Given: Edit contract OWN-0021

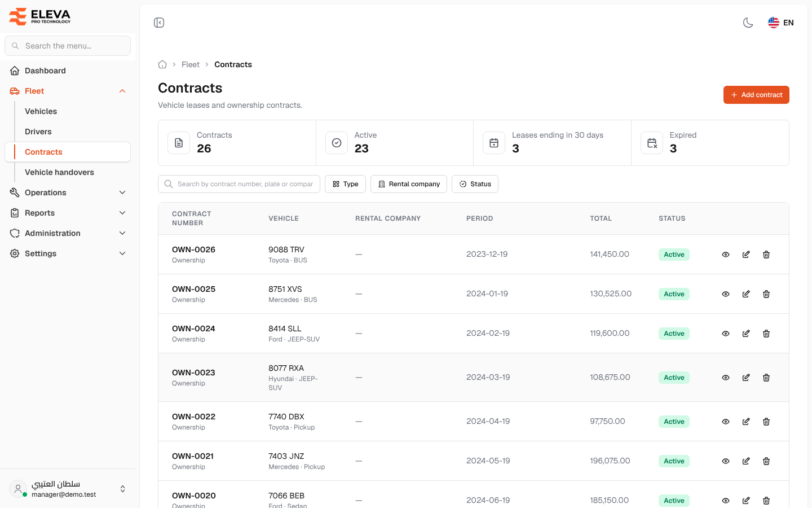Looking at the screenshot, I should point(746,461).
